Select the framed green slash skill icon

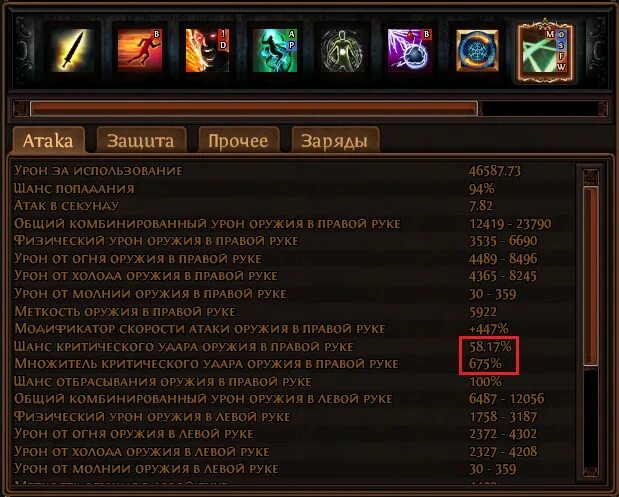tap(545, 51)
